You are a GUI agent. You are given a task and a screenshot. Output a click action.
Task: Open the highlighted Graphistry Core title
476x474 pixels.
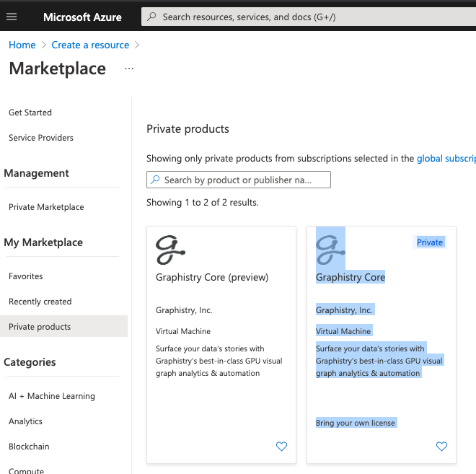pyautogui.click(x=351, y=277)
